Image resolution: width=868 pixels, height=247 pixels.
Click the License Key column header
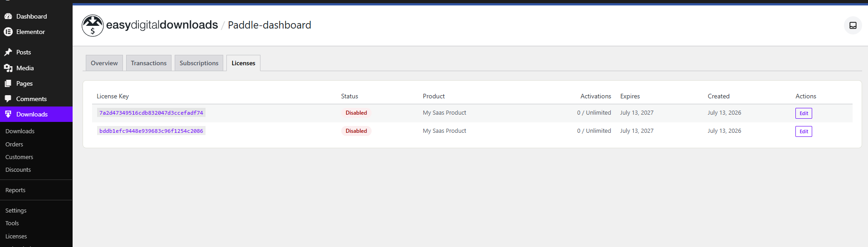click(113, 96)
